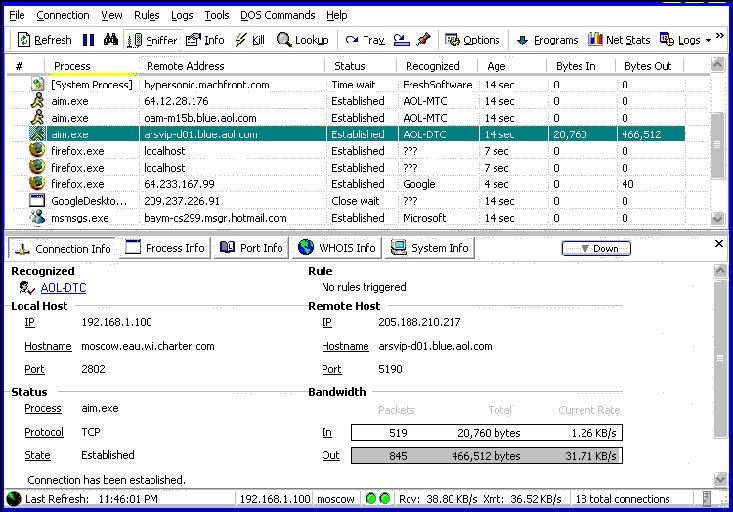Switch to the Port Info tab
The width and height of the screenshot is (733, 512).
coord(251,248)
